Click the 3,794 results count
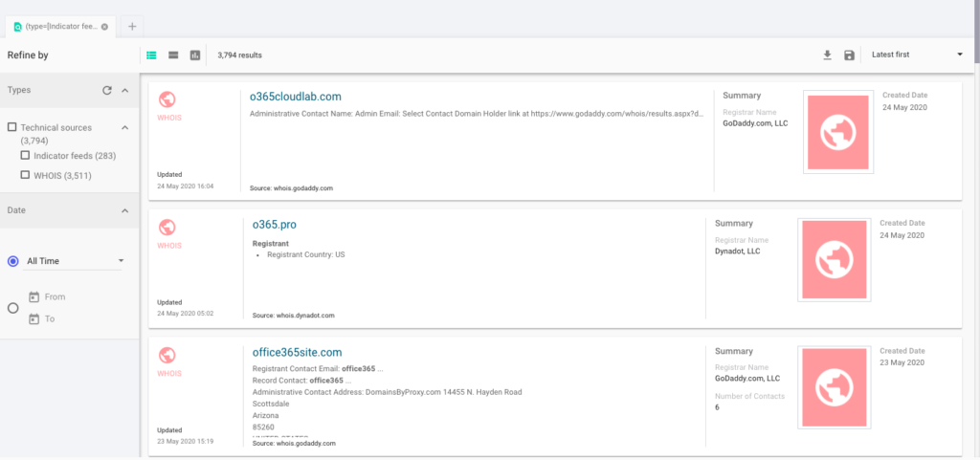 click(x=239, y=55)
